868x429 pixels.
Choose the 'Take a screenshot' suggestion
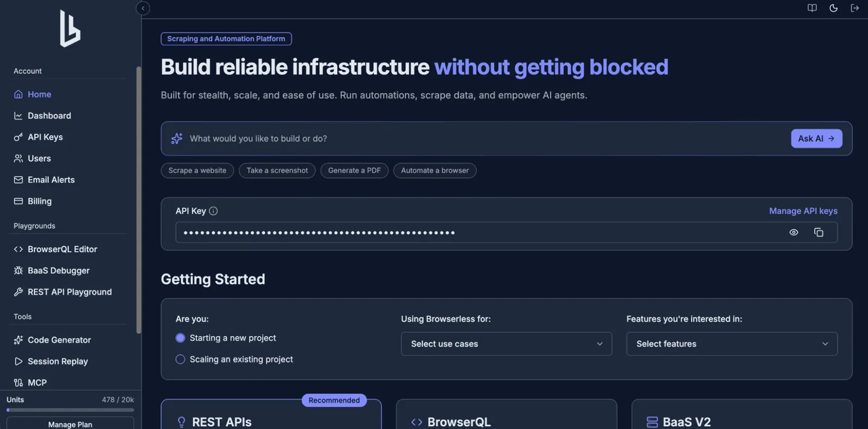pyautogui.click(x=277, y=171)
